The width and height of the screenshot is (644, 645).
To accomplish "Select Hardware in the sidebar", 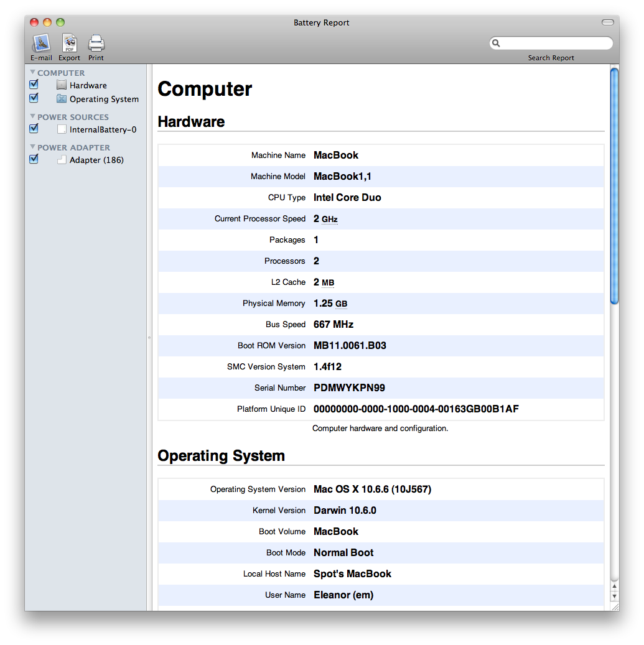I will 88,85.
